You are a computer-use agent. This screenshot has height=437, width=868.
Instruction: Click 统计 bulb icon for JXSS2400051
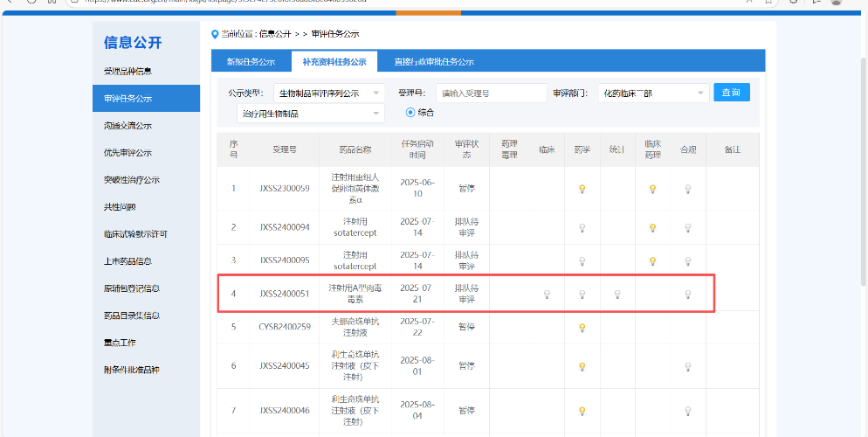tap(617, 295)
